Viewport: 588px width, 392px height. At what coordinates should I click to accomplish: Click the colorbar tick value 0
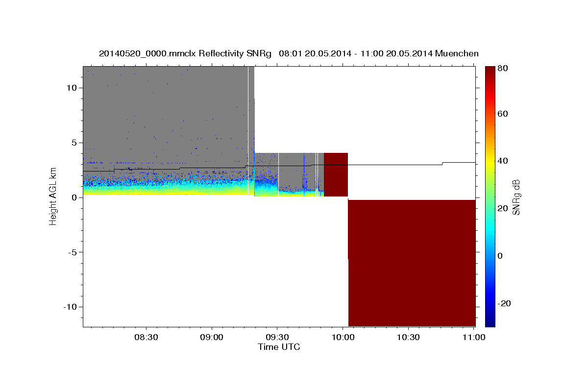500,256
